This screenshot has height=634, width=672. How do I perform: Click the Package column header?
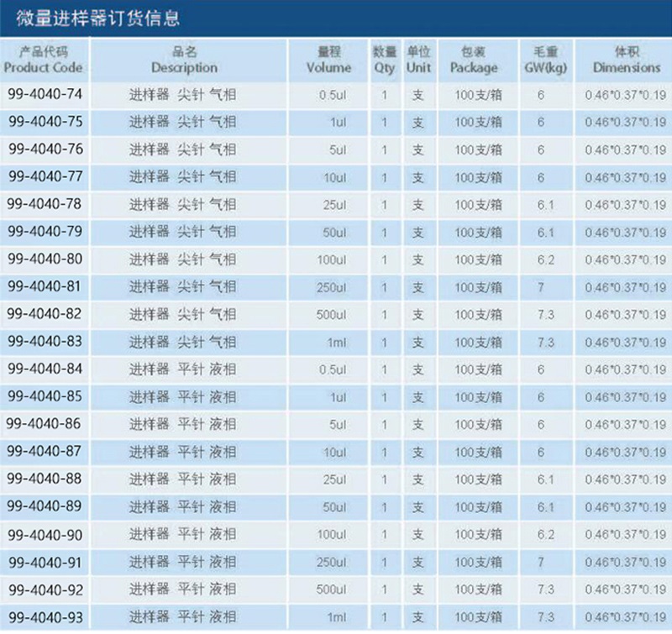pyautogui.click(x=474, y=60)
